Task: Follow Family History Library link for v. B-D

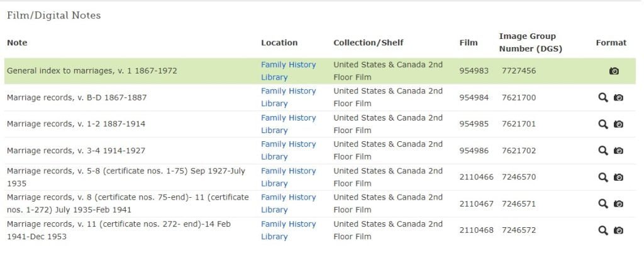Action: coord(288,97)
